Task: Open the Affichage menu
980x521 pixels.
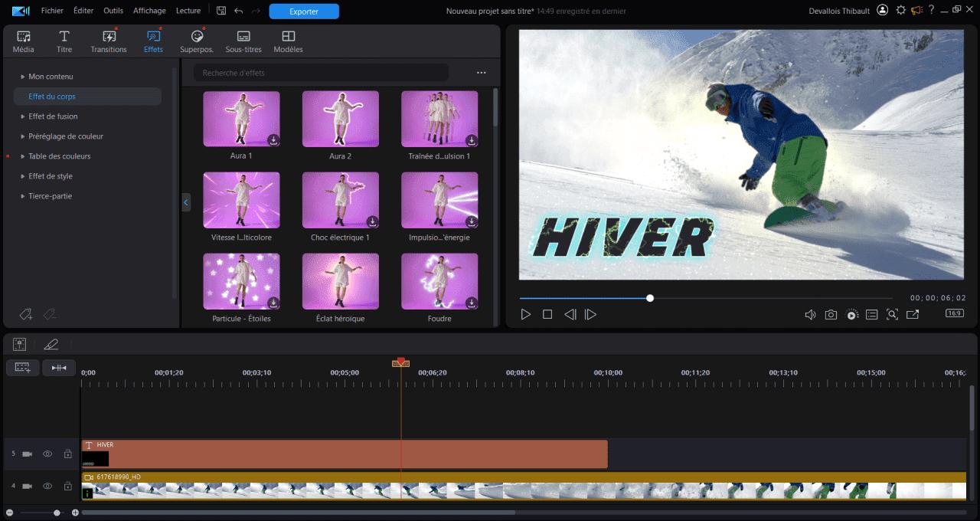Action: click(149, 11)
